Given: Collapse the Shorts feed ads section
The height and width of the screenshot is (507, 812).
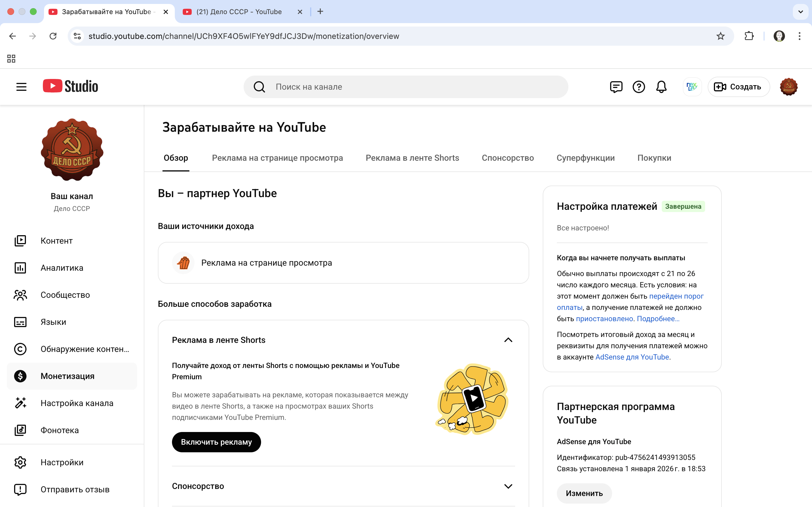Looking at the screenshot, I should (508, 340).
